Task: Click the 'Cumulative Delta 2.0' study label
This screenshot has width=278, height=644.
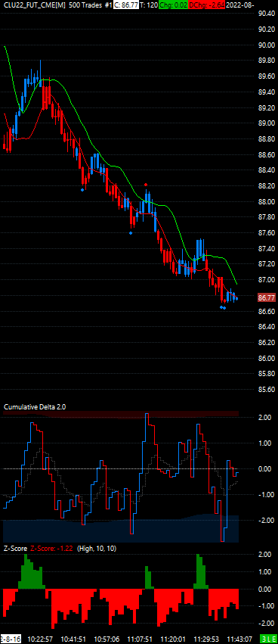Action: click(x=35, y=406)
